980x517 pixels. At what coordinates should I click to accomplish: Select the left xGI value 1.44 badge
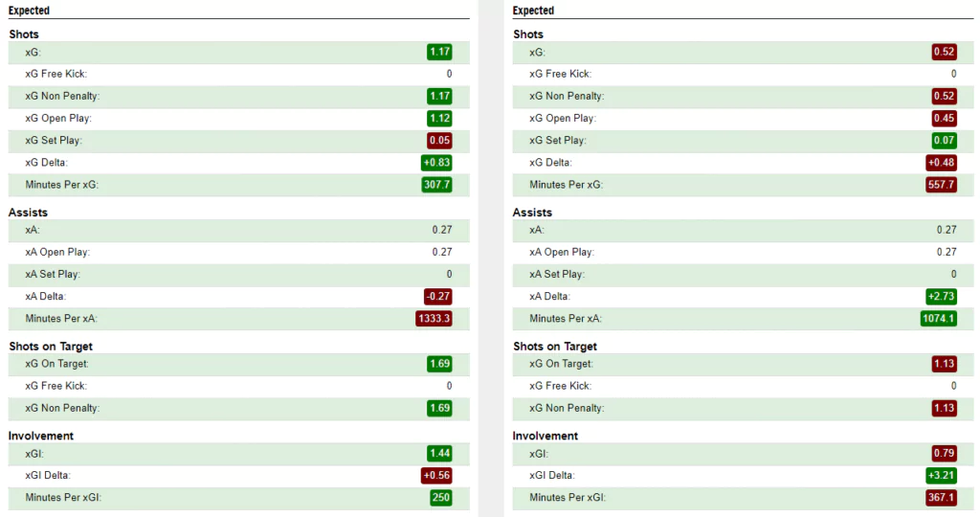click(x=439, y=453)
